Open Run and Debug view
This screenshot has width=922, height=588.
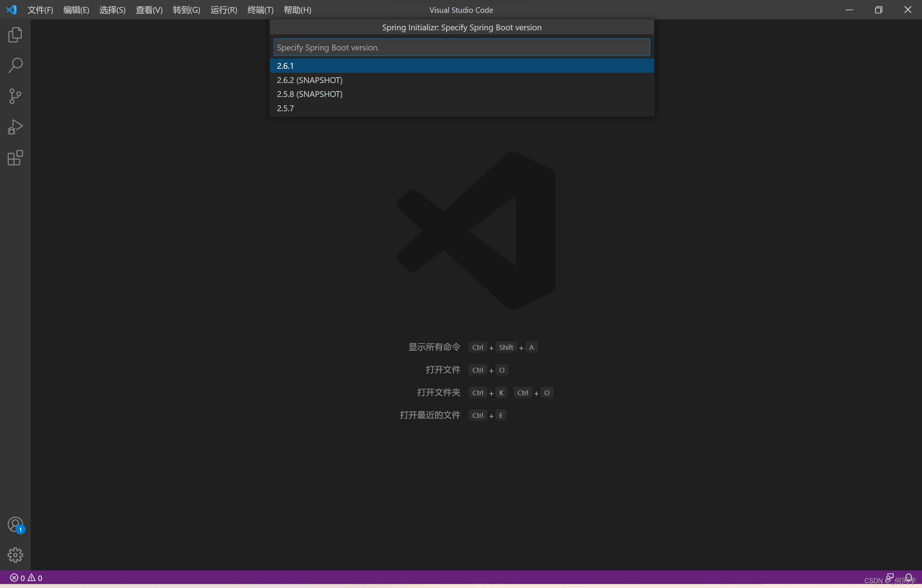pyautogui.click(x=15, y=127)
